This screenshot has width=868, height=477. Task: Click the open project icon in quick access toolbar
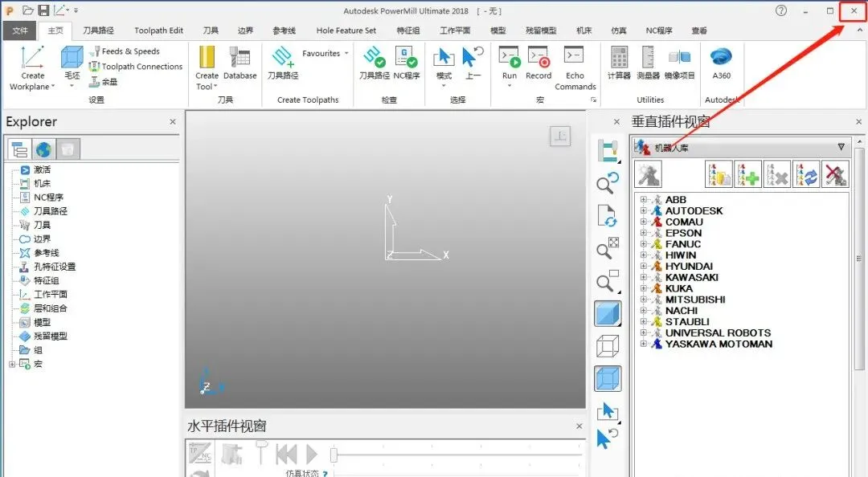pos(27,10)
